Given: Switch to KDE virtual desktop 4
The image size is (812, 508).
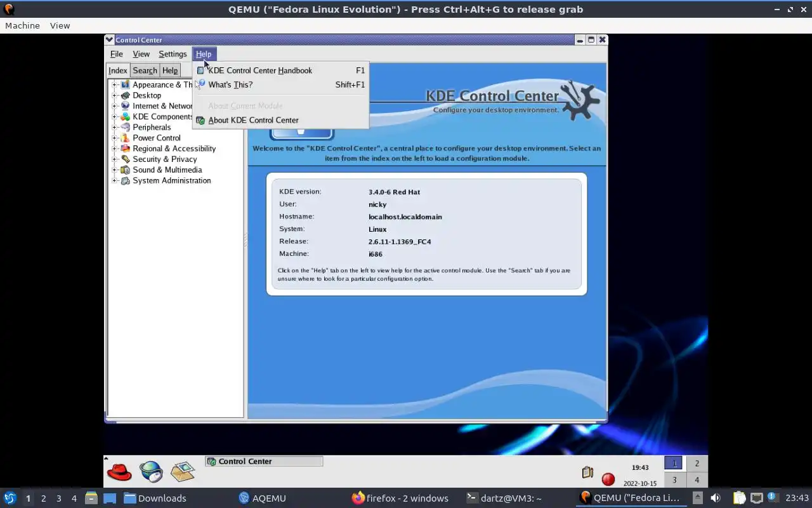Looking at the screenshot, I should 697,480.
